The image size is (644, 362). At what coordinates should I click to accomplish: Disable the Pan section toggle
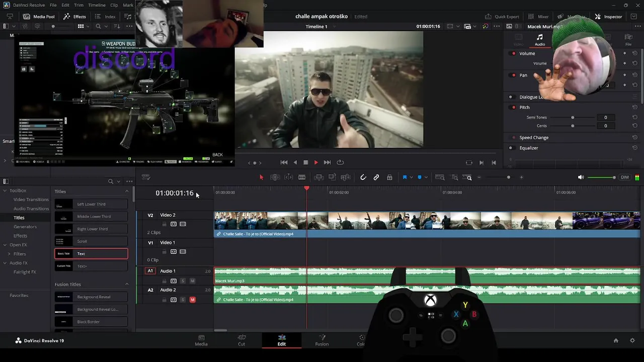[x=513, y=75]
